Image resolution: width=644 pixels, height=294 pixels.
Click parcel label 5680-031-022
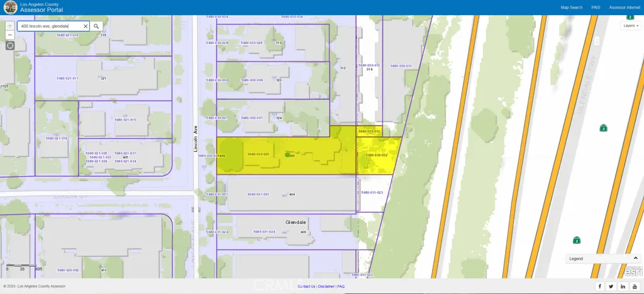362,275
